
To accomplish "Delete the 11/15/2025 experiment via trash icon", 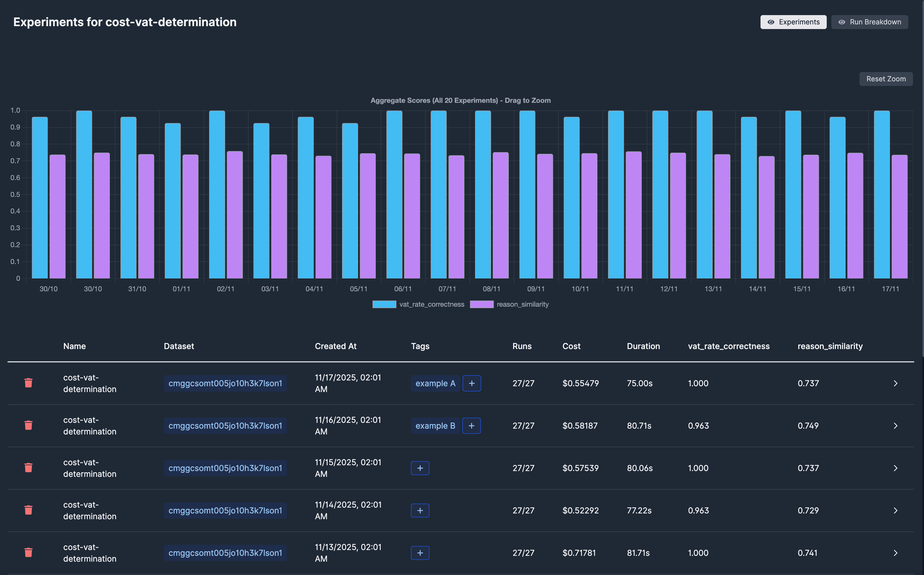I will click(x=28, y=468).
